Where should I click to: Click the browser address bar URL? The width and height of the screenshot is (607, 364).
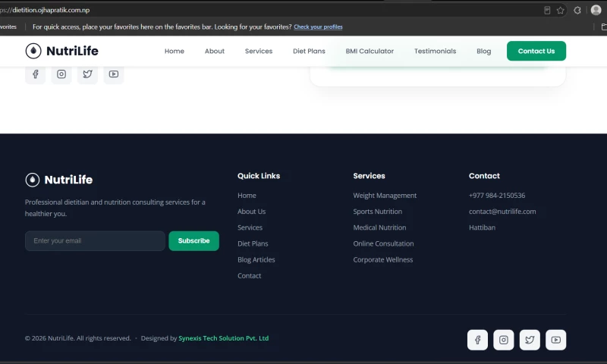45,10
